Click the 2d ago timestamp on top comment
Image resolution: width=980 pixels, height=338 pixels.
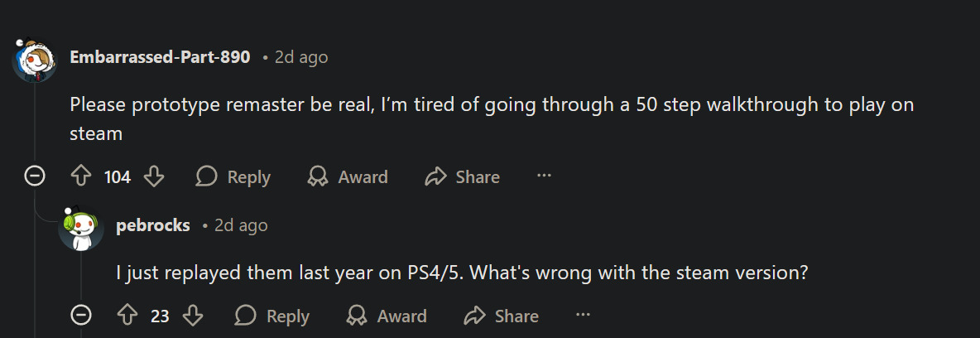(301, 57)
